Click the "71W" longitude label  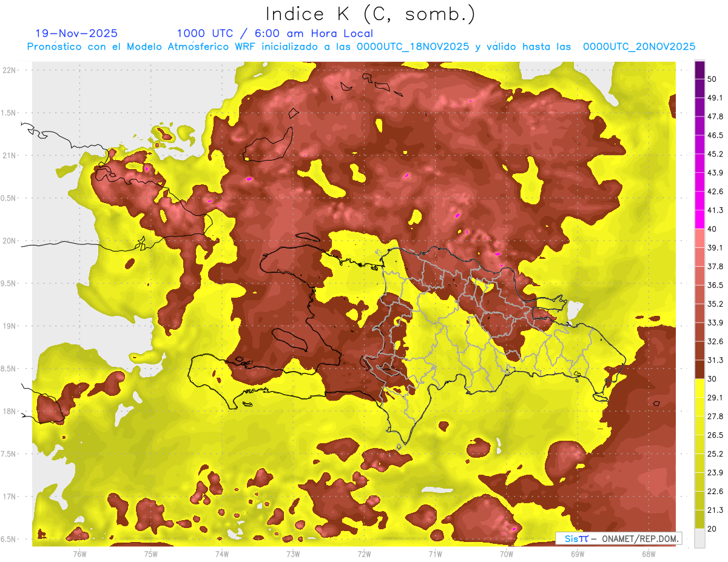(x=435, y=554)
